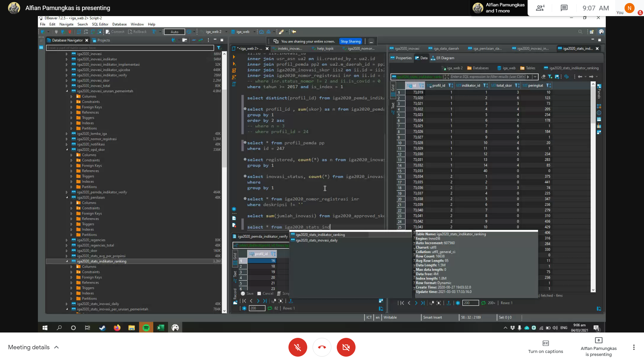Open the Navigate menu
The height and width of the screenshot is (362, 644).
click(66, 24)
